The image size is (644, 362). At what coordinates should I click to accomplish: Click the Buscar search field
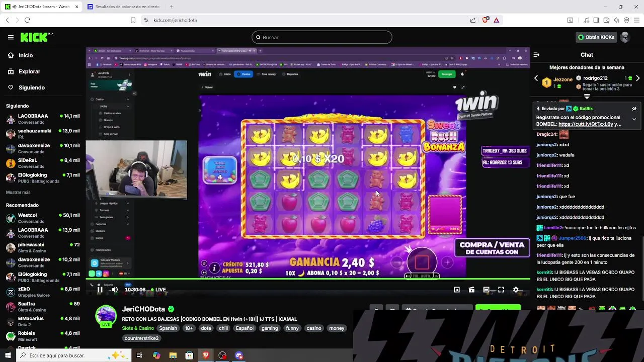pos(322,37)
